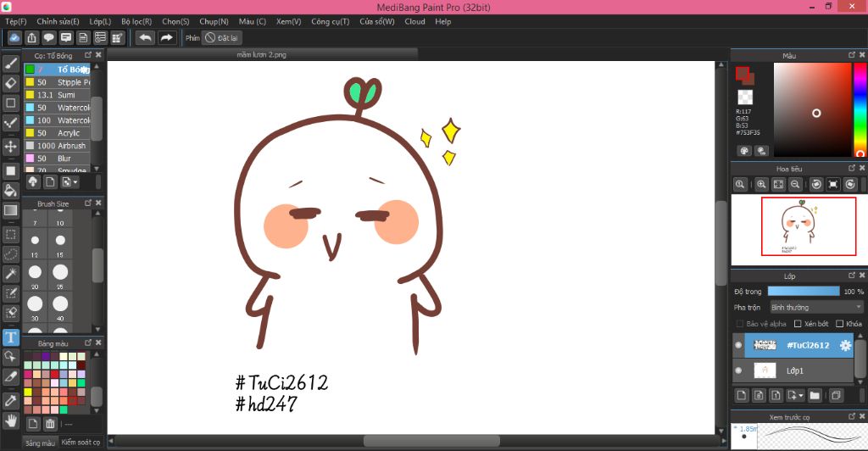Select the Gradient tool

(10, 210)
